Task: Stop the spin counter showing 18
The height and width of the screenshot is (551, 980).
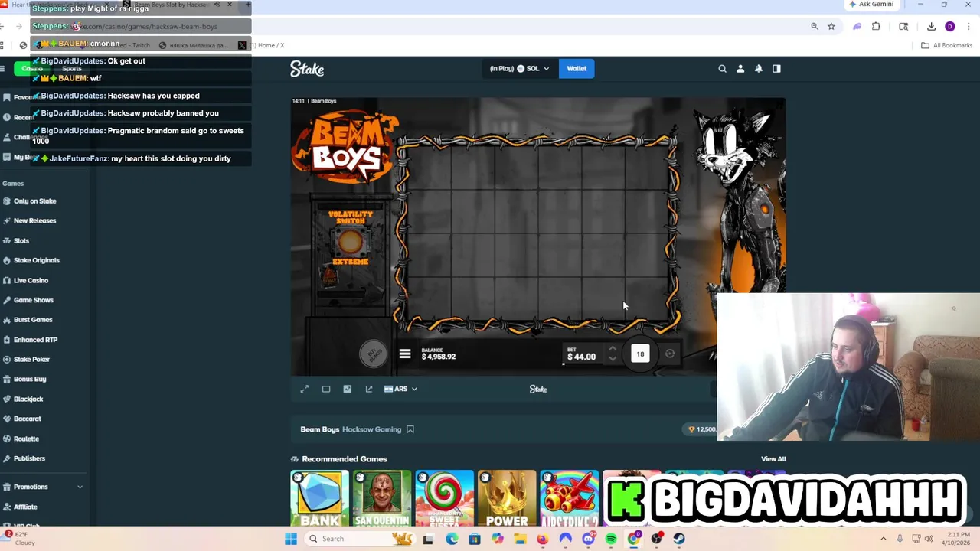Action: point(640,354)
